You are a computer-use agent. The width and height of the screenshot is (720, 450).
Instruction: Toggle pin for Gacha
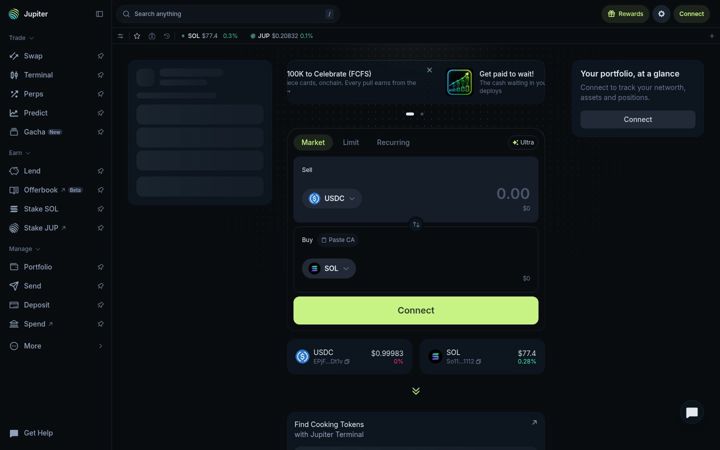(x=100, y=132)
